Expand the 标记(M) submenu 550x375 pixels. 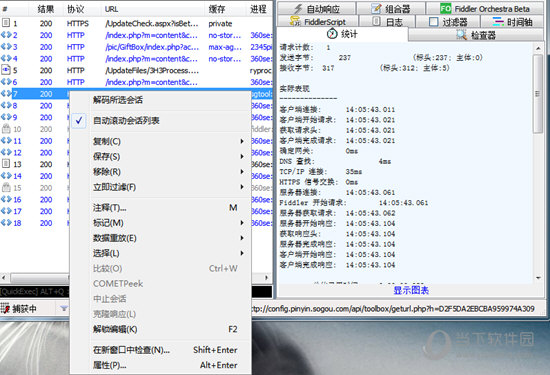point(161,223)
